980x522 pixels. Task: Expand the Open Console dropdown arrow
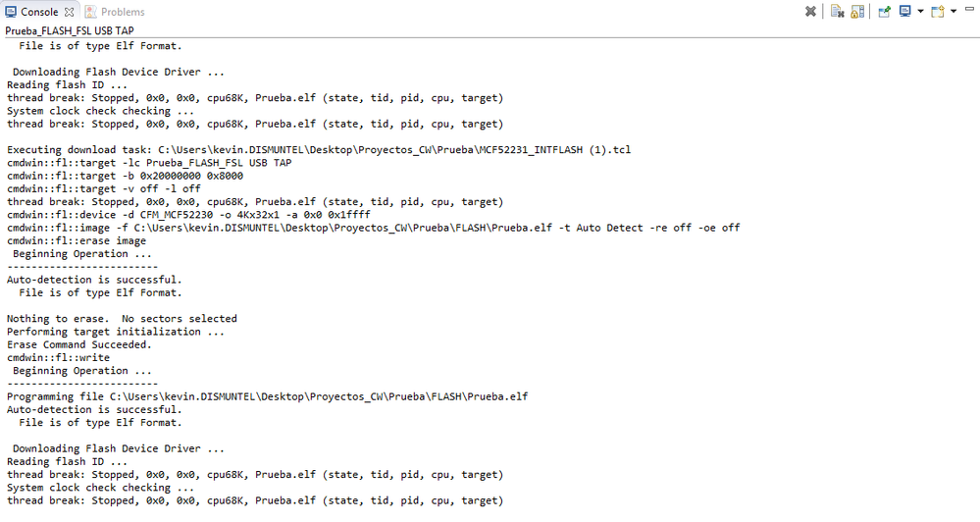pos(953,12)
